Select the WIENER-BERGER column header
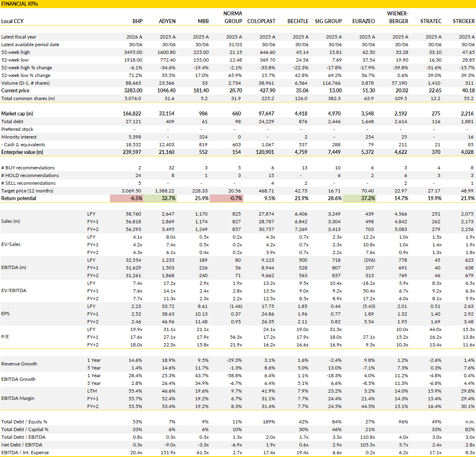The width and height of the screenshot is (476, 457). (x=397, y=17)
